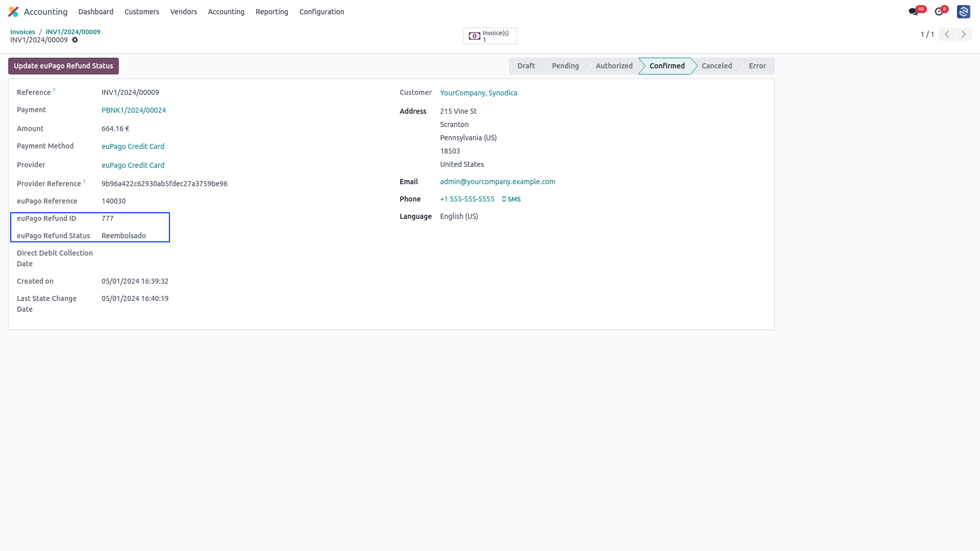Click the United States country text
This screenshot has width=980, height=551.
[462, 164]
